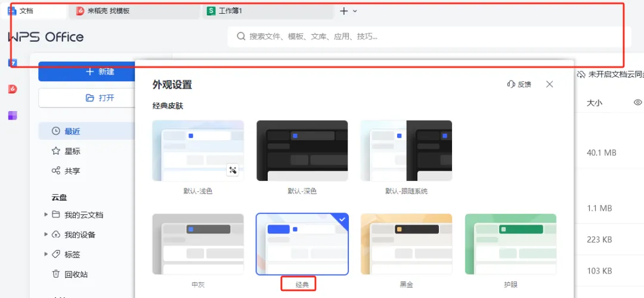Click the trash bin icon of 回收站
644x298 pixels.
point(56,274)
